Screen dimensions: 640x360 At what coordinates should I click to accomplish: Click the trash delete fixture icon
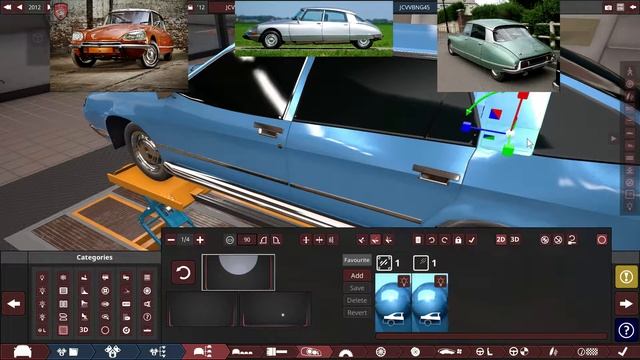coord(418,240)
